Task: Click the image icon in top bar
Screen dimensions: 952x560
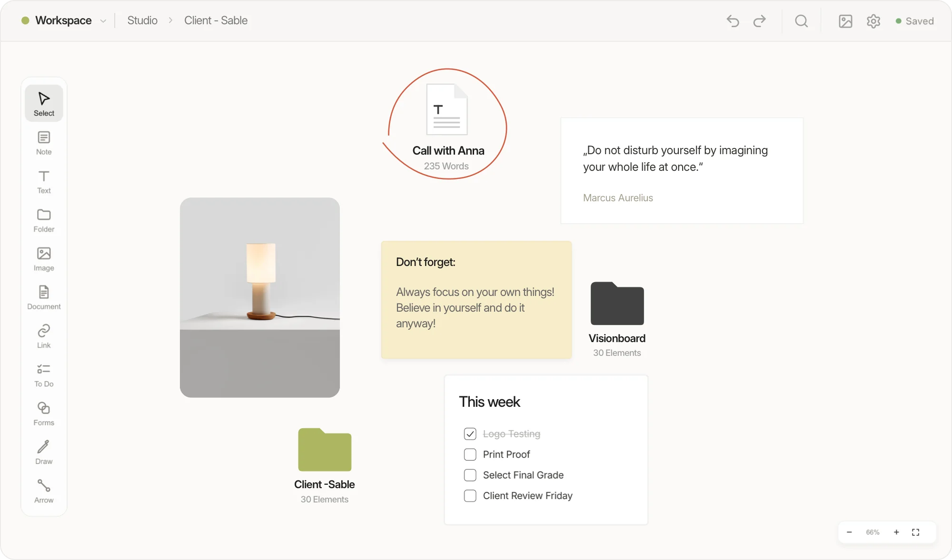Action: (x=845, y=21)
